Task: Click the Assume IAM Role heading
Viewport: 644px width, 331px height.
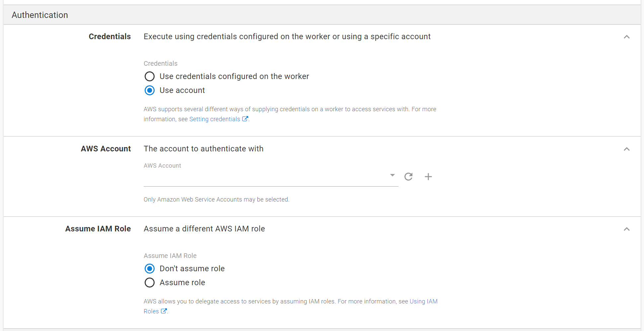Action: (x=98, y=229)
